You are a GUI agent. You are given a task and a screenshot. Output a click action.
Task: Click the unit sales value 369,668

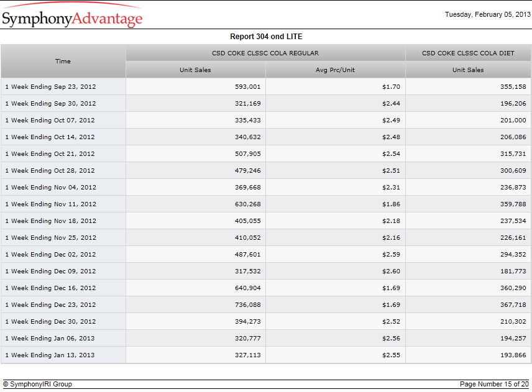[x=248, y=188]
